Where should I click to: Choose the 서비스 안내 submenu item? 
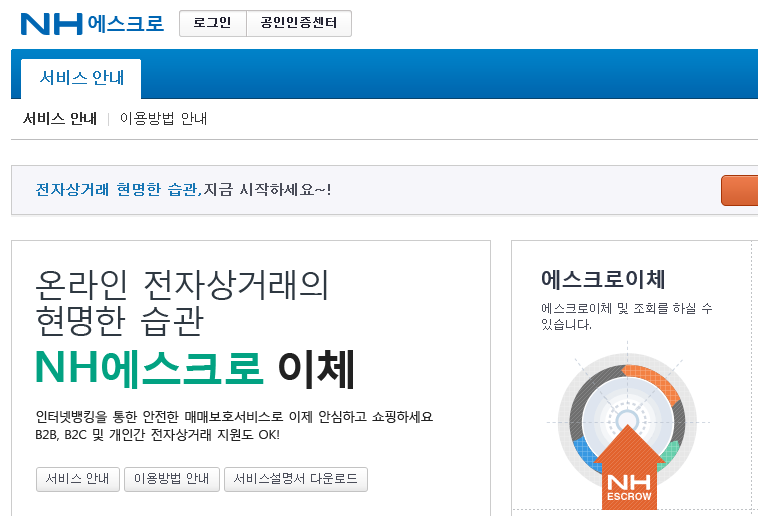60,118
